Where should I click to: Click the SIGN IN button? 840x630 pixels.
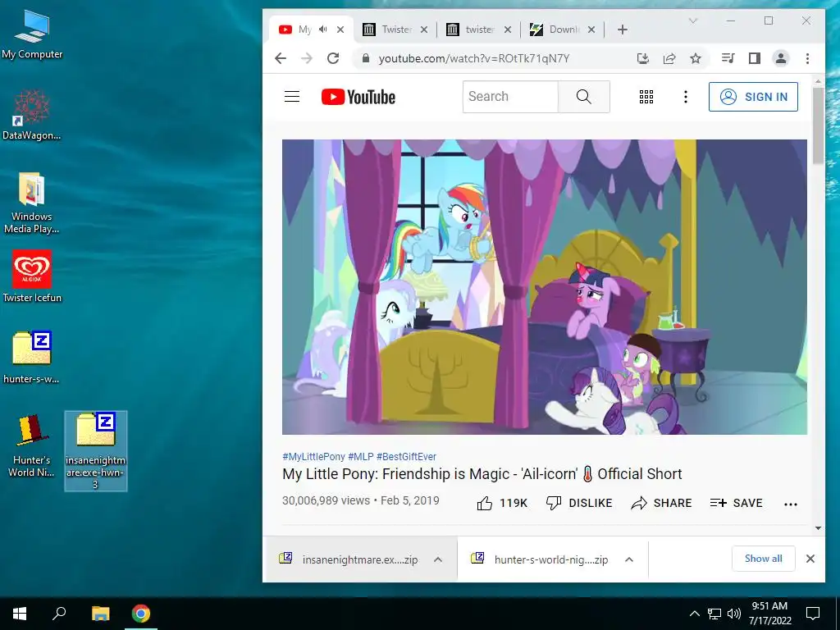(x=753, y=97)
